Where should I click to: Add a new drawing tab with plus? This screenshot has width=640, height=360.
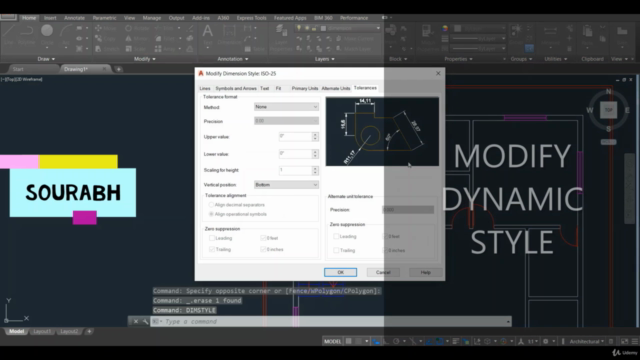[x=118, y=69]
